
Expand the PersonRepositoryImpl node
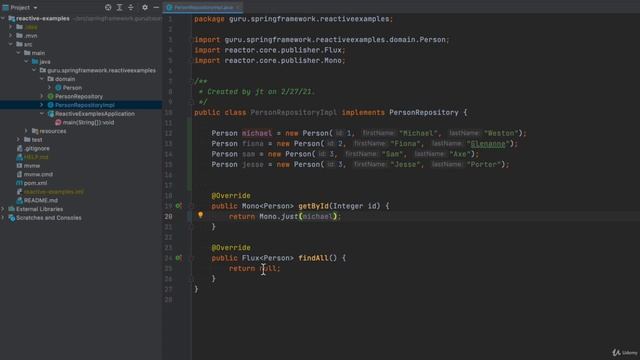[42, 105]
